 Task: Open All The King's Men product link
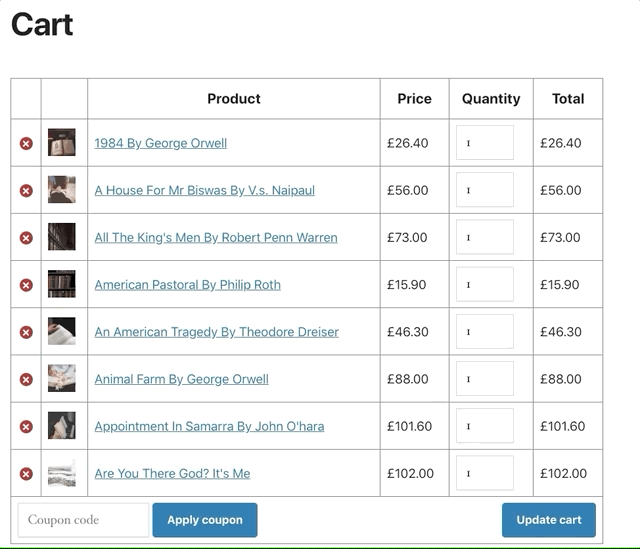[x=215, y=238]
